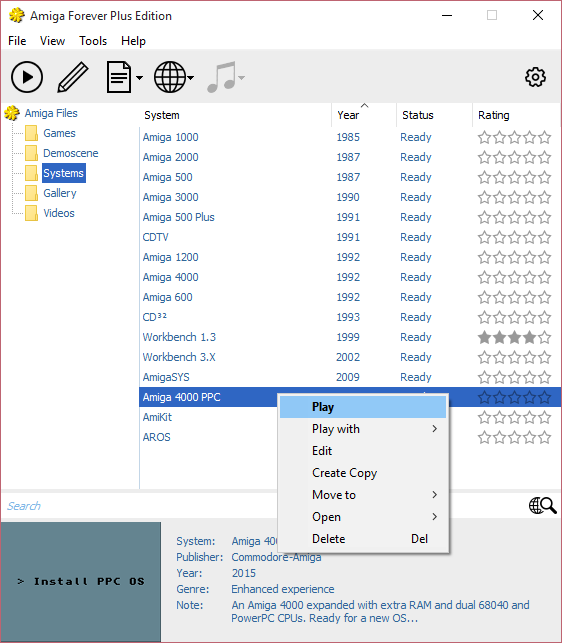Image resolution: width=562 pixels, height=643 pixels.
Task: Expand the Play with submenu arrow
Action: 434,429
